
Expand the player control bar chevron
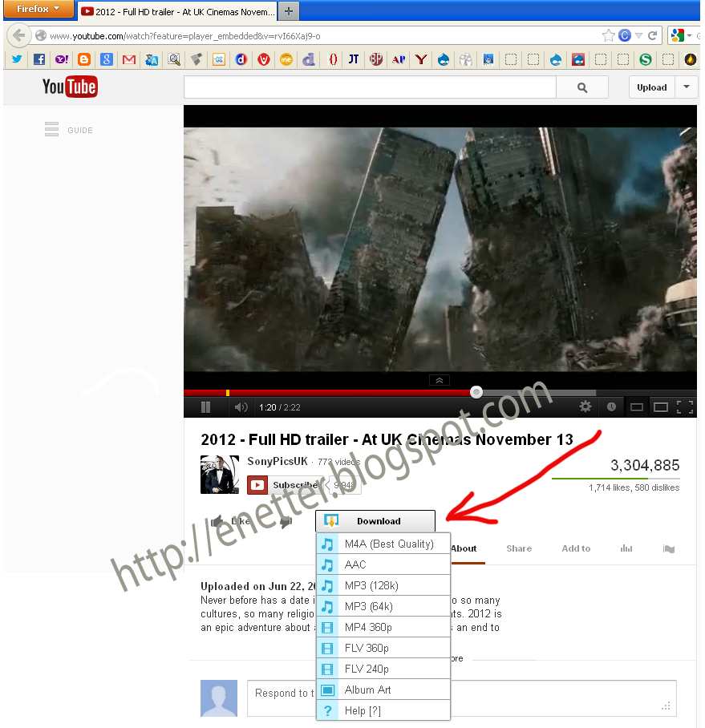pyautogui.click(x=439, y=381)
